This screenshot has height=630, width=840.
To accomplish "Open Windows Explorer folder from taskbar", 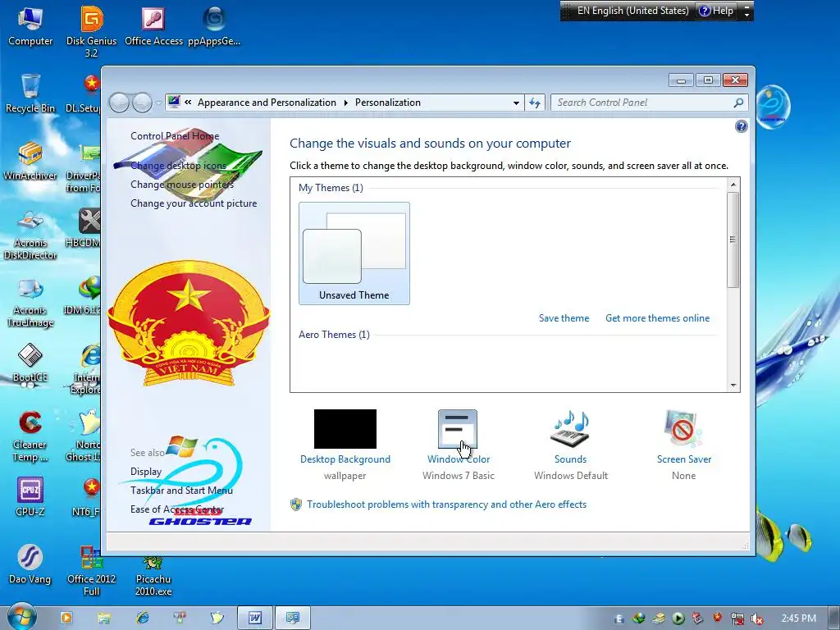I will click(x=104, y=618).
